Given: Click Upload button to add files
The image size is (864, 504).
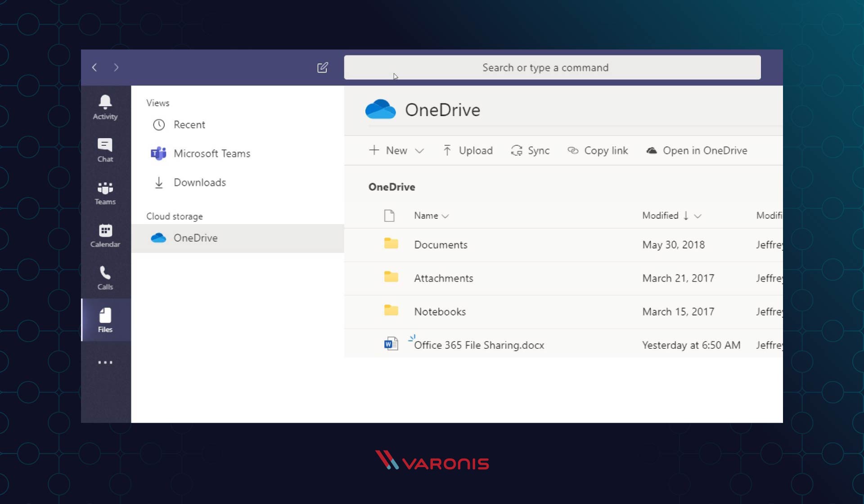Looking at the screenshot, I should pyautogui.click(x=468, y=151).
